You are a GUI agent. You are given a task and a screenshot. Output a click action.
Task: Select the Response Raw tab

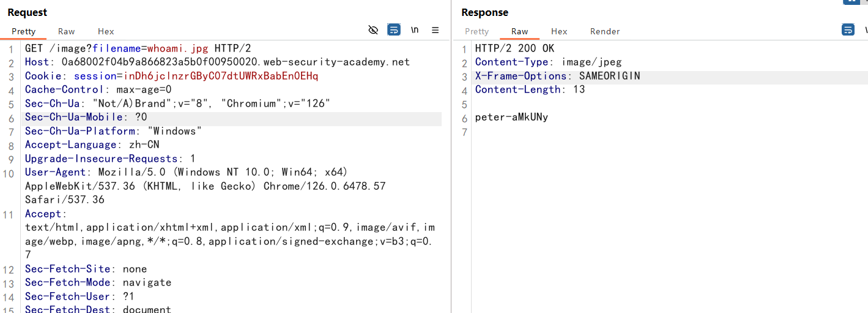(x=519, y=31)
